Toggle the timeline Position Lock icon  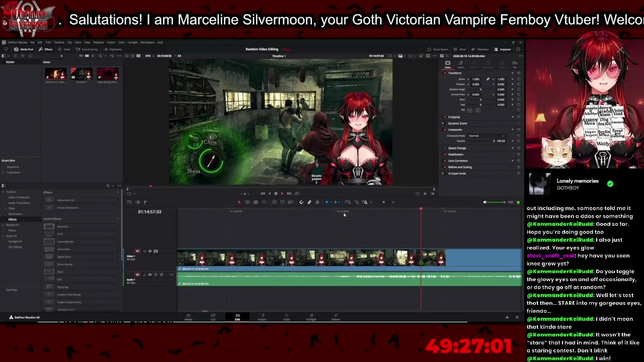pyautogui.click(x=317, y=202)
